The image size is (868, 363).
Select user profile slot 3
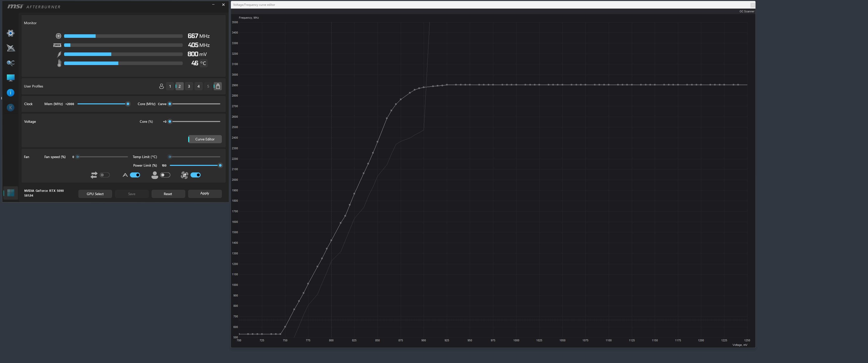click(189, 86)
